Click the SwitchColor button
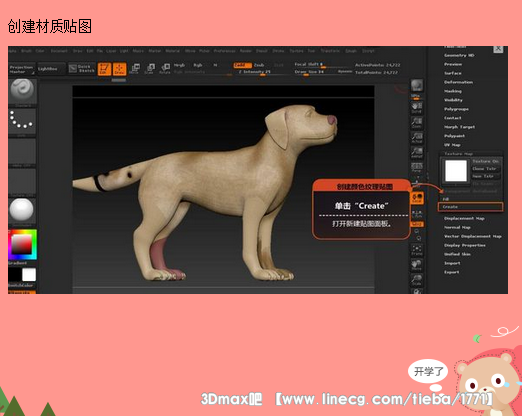Image resolution: width=522 pixels, height=416 pixels. [21, 285]
